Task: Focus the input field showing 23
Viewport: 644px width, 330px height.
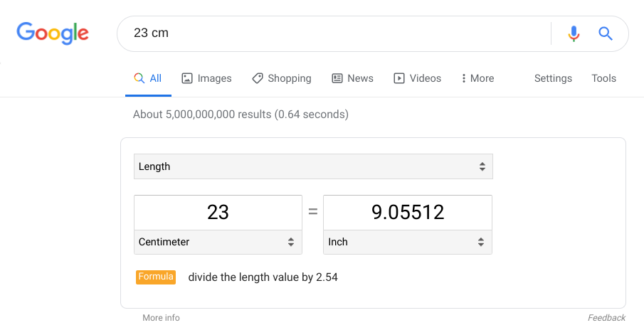Action: tap(218, 212)
